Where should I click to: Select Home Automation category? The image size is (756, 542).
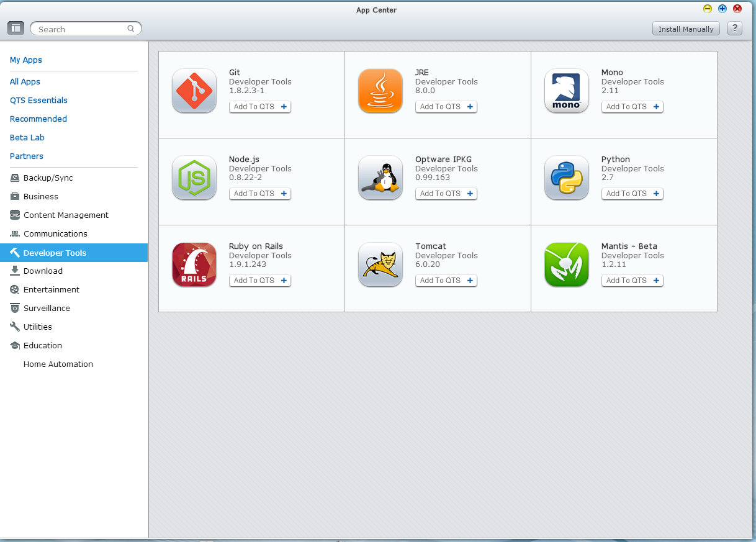(x=58, y=364)
